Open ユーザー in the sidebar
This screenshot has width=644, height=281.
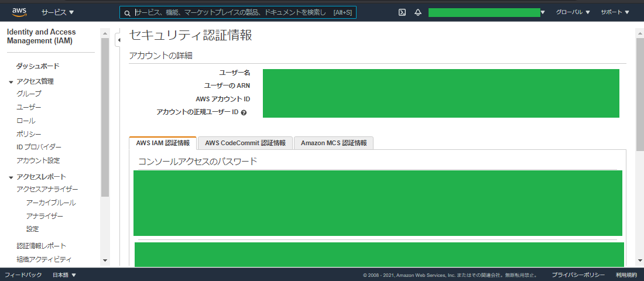29,107
